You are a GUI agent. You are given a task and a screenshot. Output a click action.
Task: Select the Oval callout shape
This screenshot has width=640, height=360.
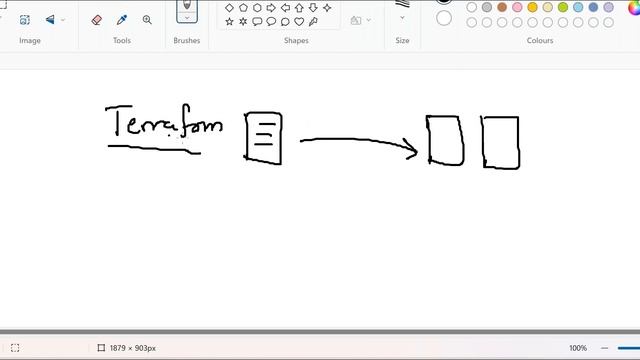[271, 22]
